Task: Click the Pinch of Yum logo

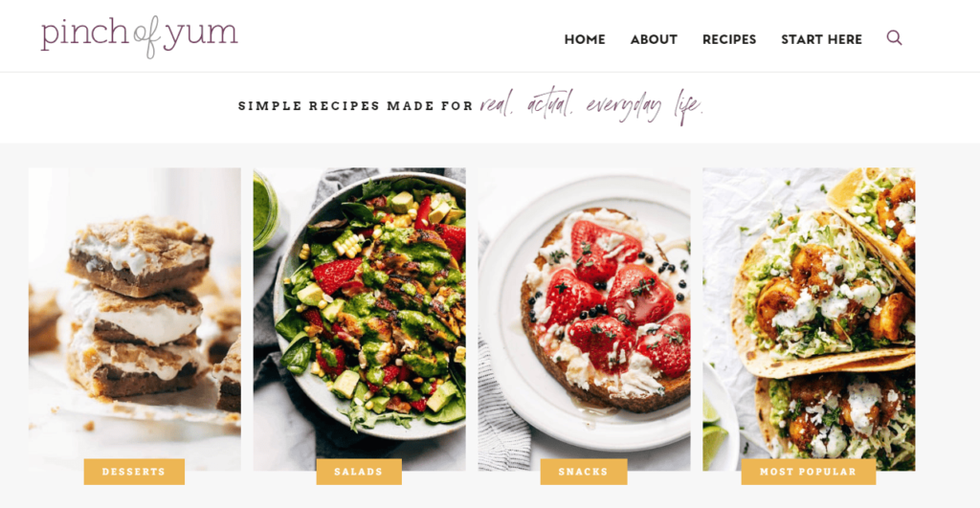Action: (140, 37)
